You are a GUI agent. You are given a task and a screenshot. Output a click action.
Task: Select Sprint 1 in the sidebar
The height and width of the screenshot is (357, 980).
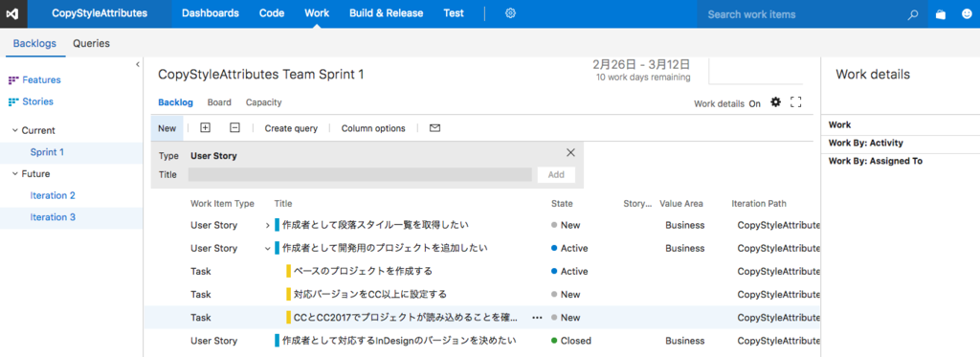(47, 152)
